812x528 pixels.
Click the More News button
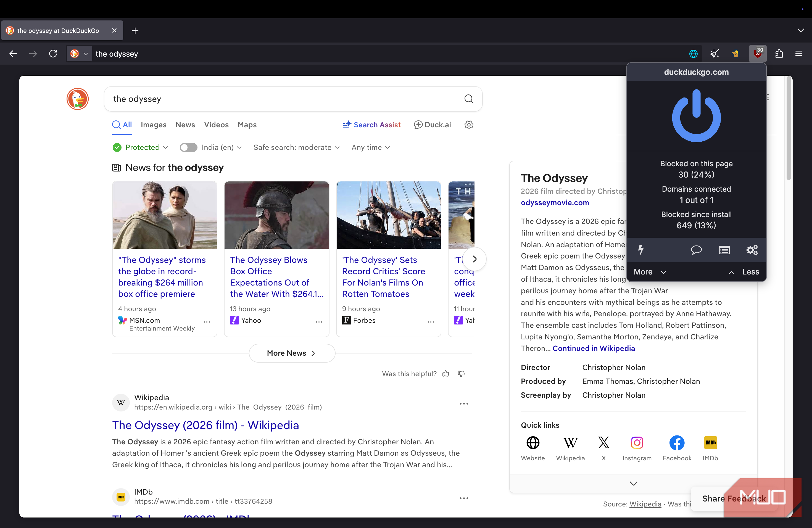292,353
